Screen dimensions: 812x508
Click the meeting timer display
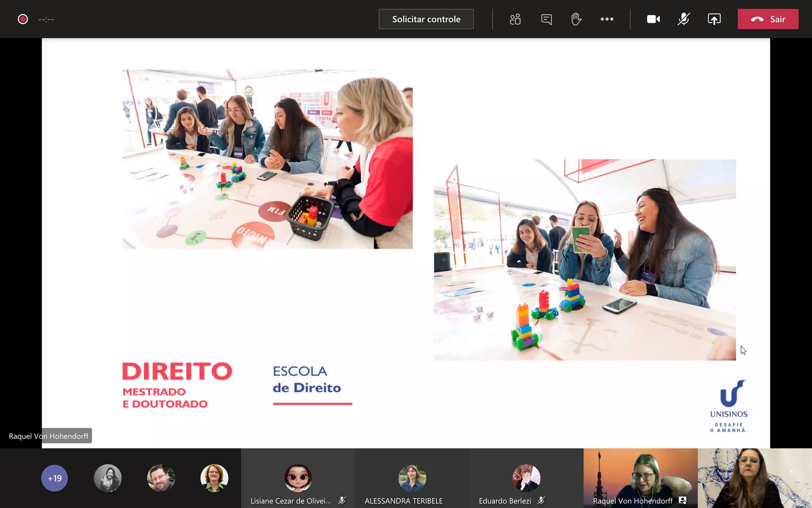coord(46,19)
